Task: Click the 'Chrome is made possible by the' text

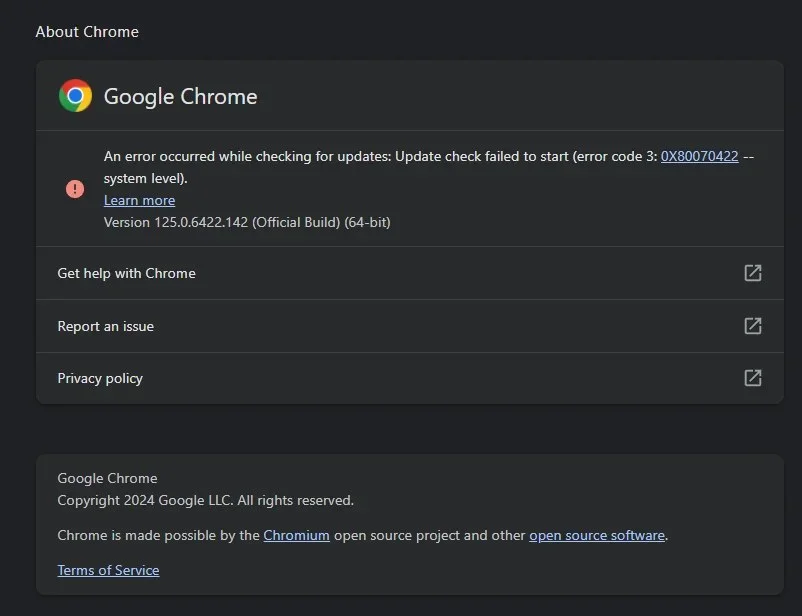Action: pyautogui.click(x=159, y=535)
